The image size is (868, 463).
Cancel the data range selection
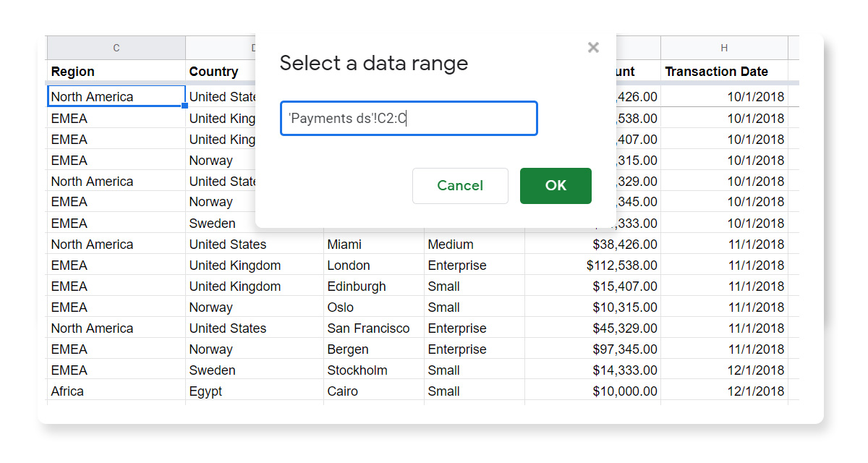(x=460, y=186)
